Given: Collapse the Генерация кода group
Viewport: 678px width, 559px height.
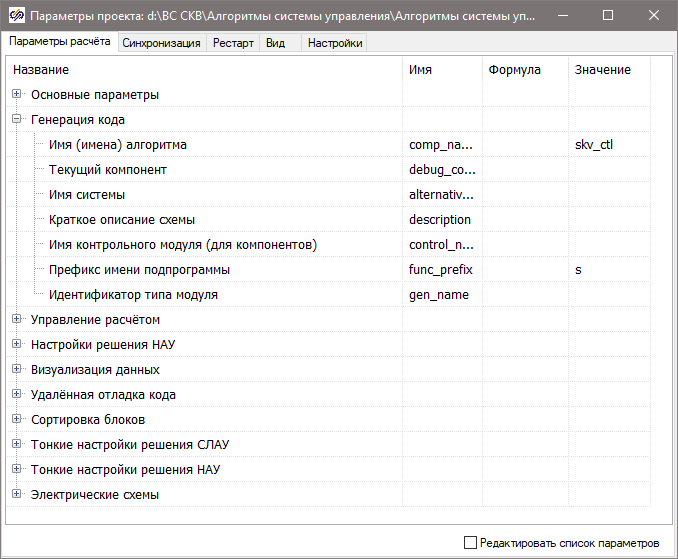Looking at the screenshot, I should click(x=17, y=119).
